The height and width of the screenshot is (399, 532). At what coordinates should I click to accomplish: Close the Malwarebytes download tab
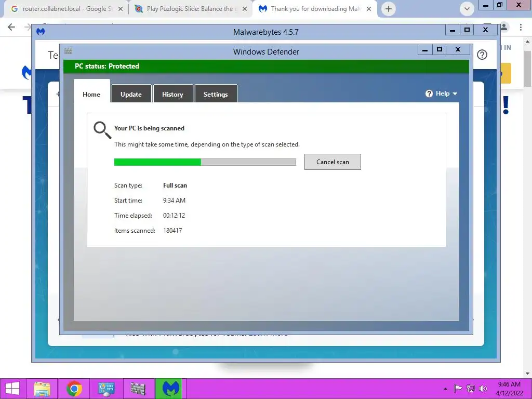369,9
